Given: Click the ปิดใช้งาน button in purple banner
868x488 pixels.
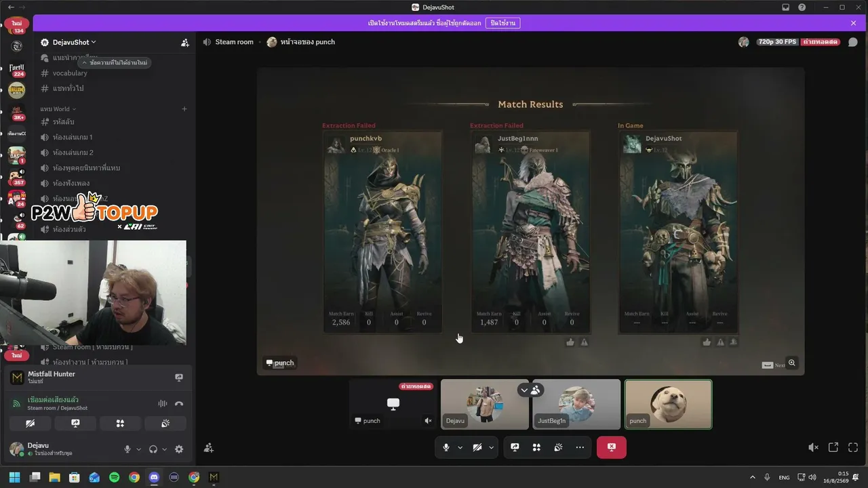Looking at the screenshot, I should point(503,23).
